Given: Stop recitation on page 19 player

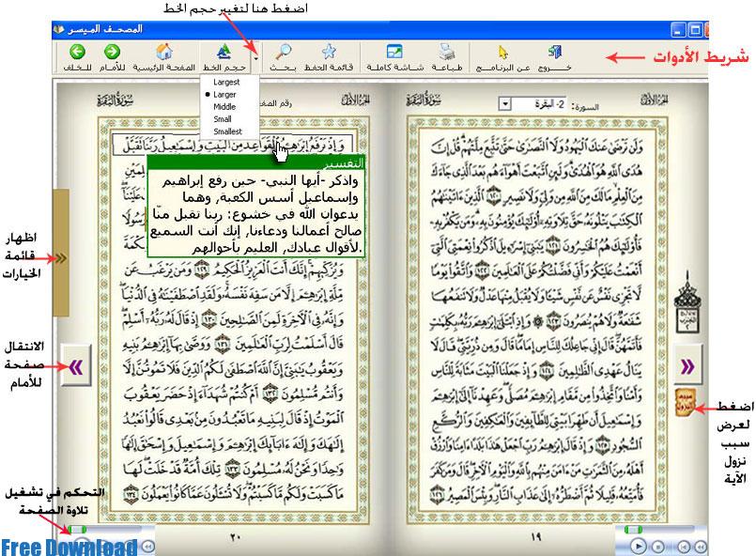Looking at the screenshot, I should click(x=658, y=547).
